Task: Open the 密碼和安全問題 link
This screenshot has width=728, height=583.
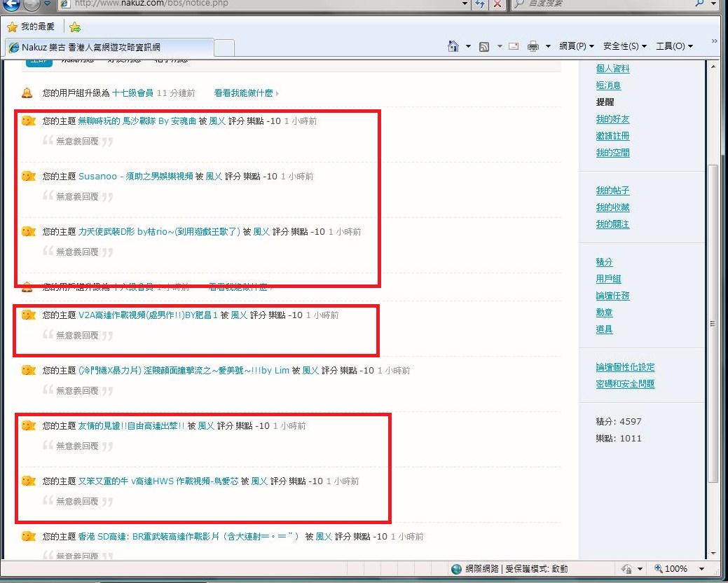Action: tap(625, 384)
